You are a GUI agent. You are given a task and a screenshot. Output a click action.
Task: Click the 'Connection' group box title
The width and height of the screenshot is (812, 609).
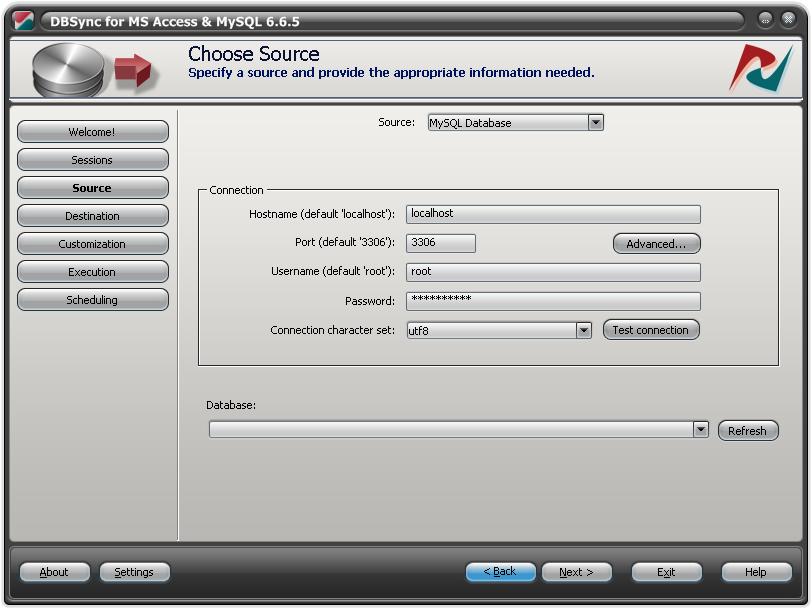point(237,190)
